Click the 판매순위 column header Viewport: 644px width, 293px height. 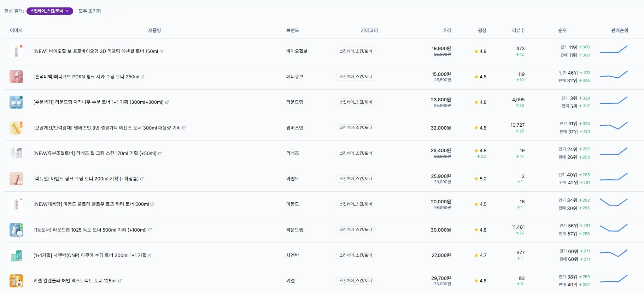coord(620,30)
